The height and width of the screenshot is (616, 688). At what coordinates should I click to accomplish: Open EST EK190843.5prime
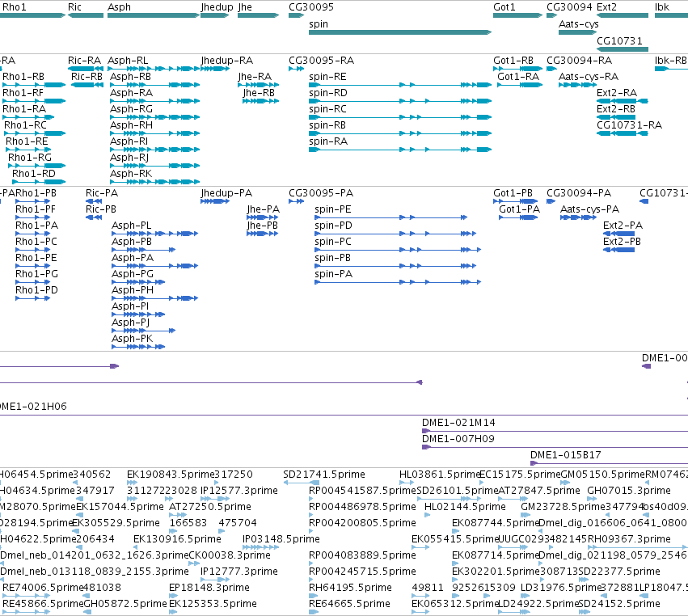point(171,475)
